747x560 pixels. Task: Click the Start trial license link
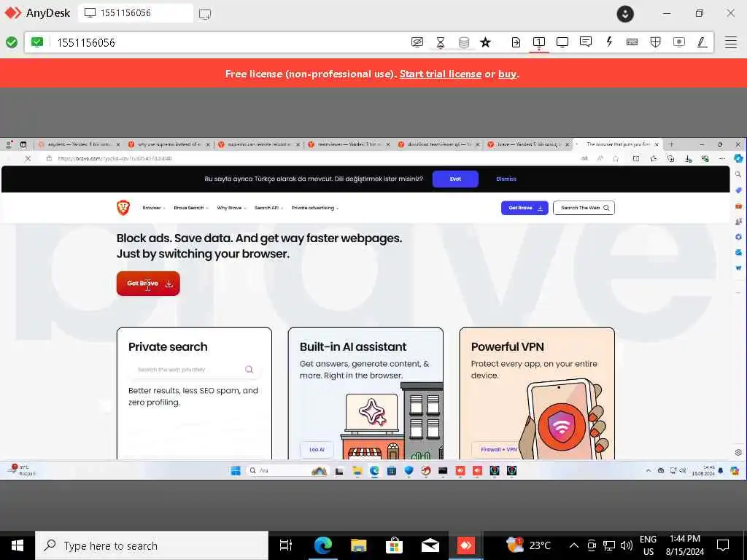tap(440, 74)
